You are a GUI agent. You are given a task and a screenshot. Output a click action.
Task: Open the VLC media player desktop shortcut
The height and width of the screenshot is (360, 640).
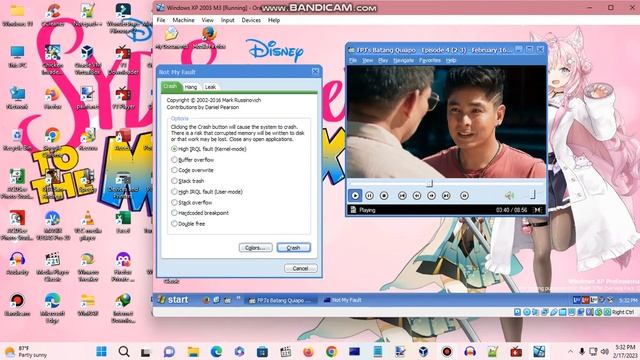pyautogui.click(x=88, y=225)
